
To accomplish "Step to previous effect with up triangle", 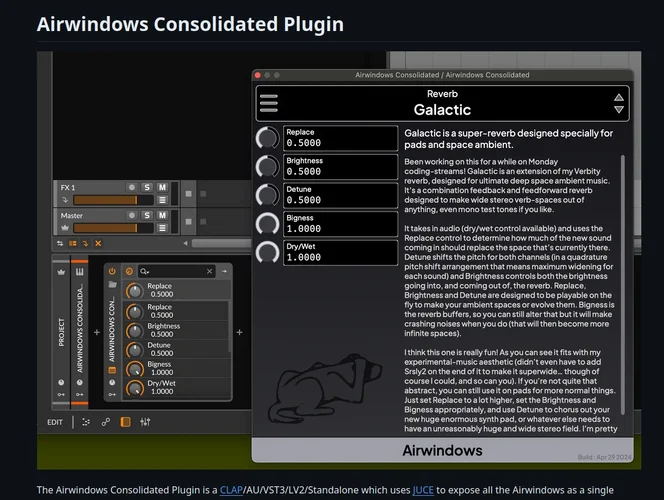I will [619, 97].
